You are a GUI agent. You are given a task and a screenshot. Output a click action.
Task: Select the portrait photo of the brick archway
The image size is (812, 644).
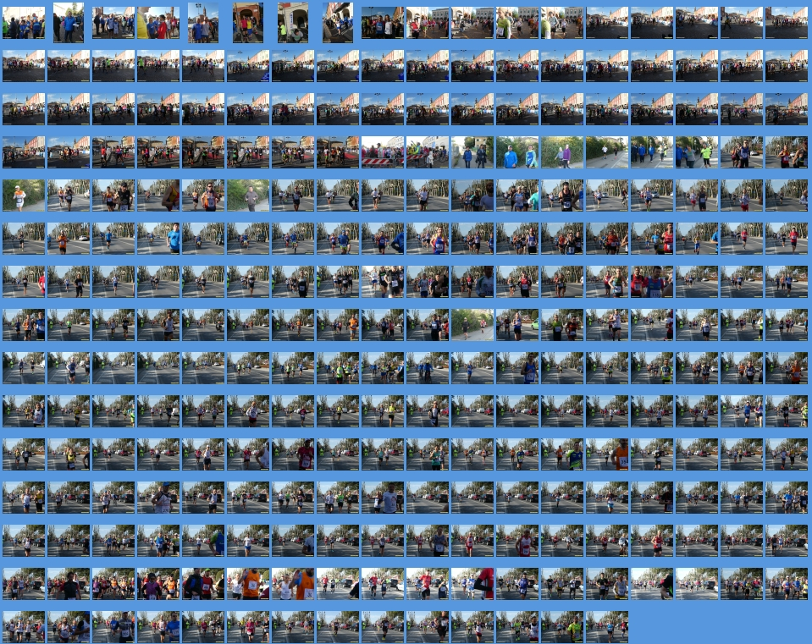point(248,23)
